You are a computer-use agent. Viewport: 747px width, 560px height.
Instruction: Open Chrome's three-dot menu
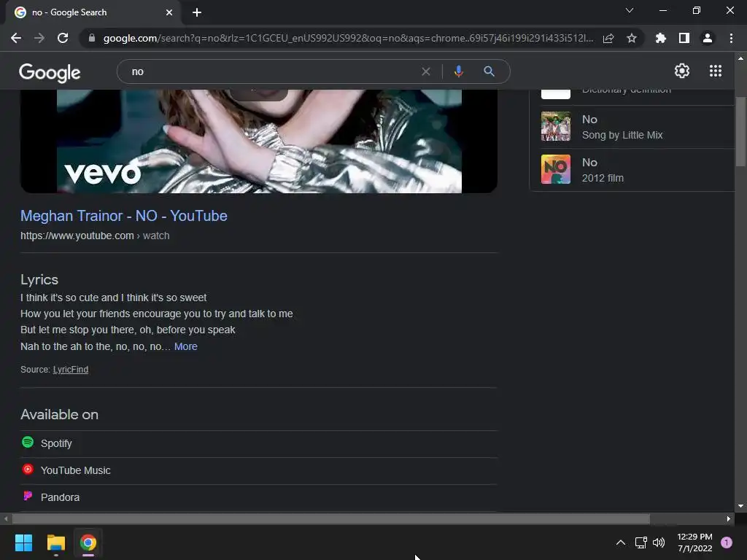(731, 38)
